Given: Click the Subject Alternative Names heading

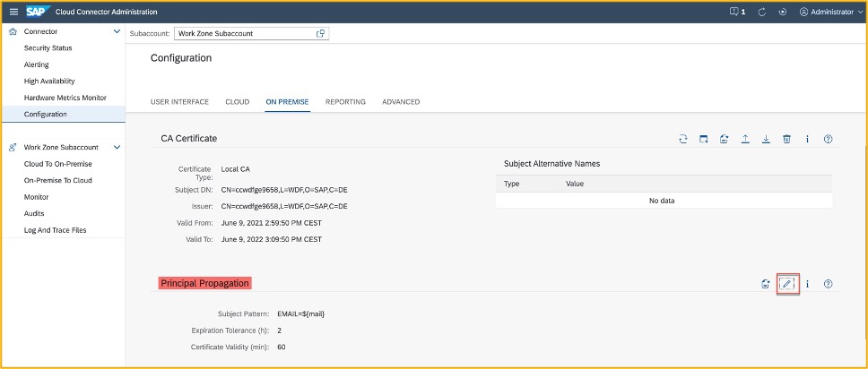Looking at the screenshot, I should [x=551, y=164].
